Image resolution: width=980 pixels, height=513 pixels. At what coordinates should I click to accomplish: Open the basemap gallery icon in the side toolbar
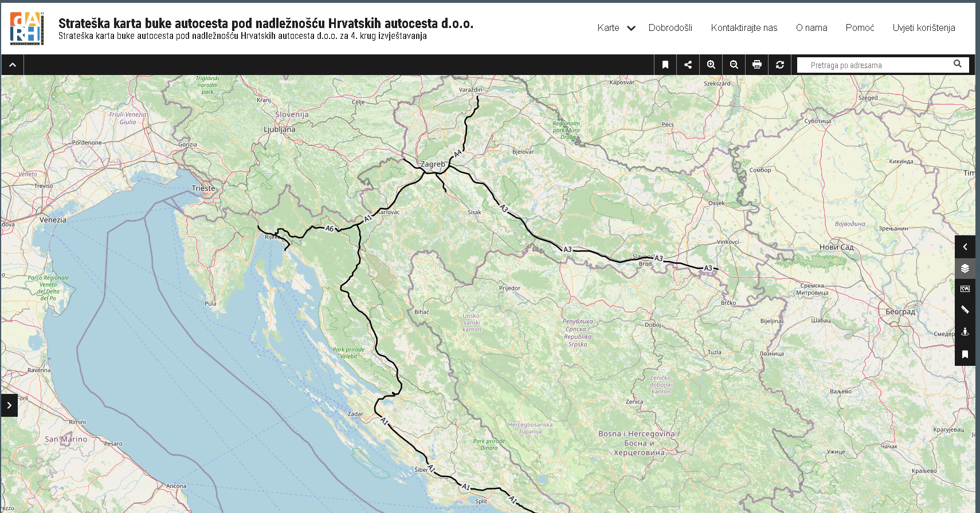(x=965, y=289)
